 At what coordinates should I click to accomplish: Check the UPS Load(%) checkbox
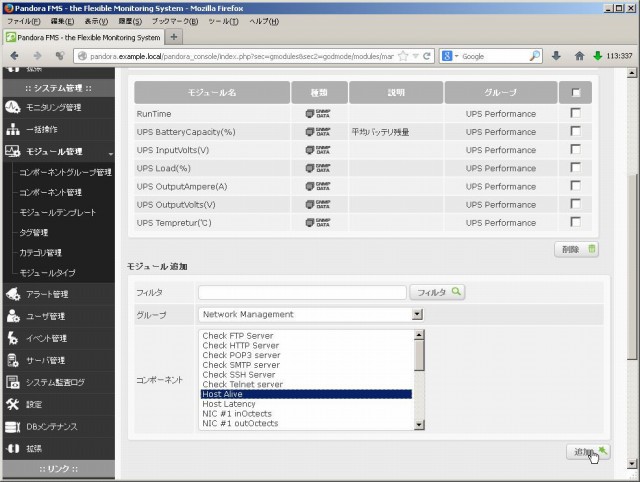pos(576,167)
